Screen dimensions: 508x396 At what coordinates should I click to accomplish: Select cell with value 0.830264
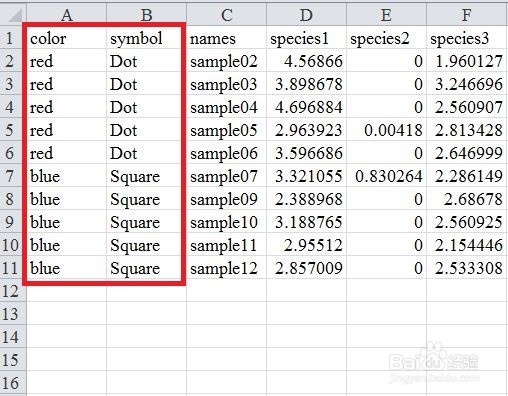[386, 175]
